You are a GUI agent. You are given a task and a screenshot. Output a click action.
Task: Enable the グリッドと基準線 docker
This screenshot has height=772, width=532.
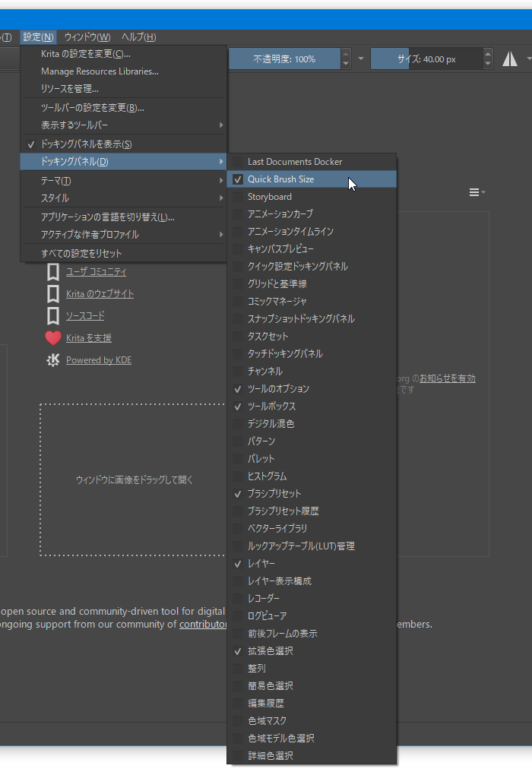312,284
